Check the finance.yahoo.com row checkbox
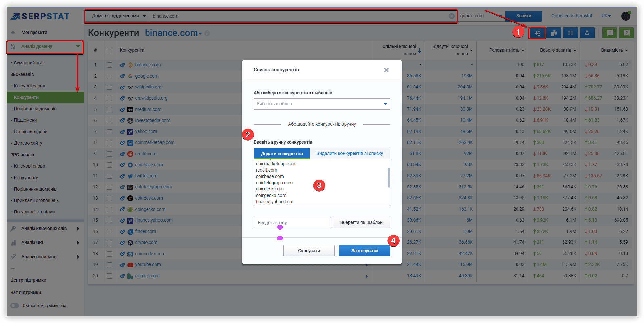Screen dimensions: 644x323 (109, 220)
